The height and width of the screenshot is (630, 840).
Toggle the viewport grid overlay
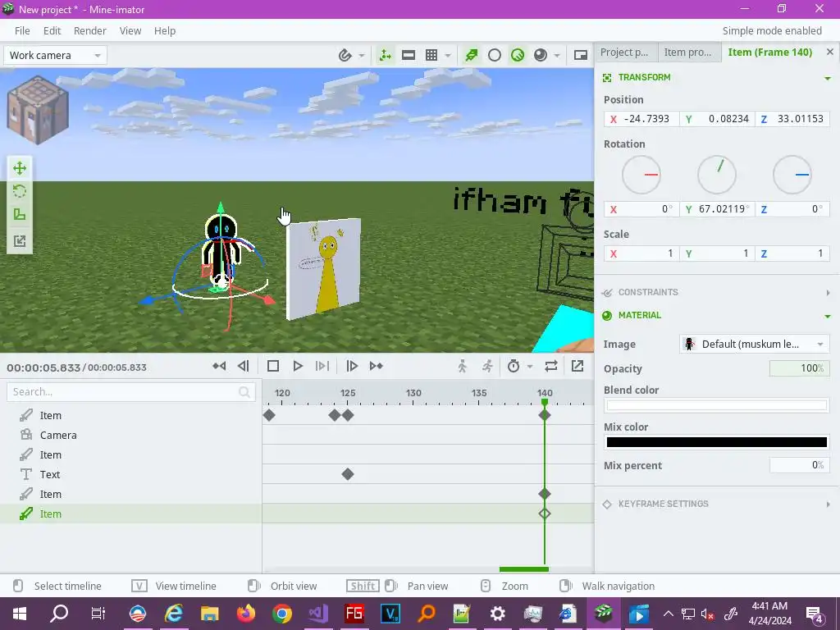431,55
